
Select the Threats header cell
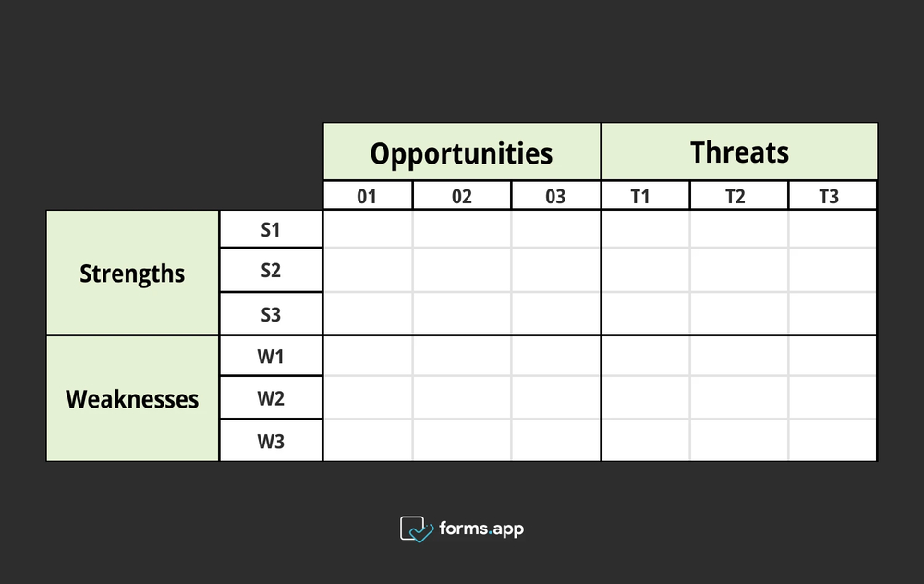[739, 152]
